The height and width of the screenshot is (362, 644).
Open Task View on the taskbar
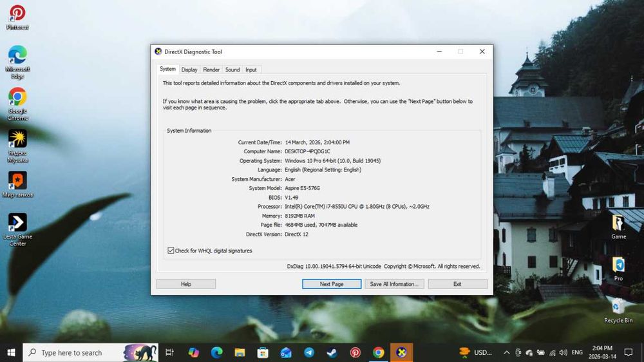tap(169, 352)
